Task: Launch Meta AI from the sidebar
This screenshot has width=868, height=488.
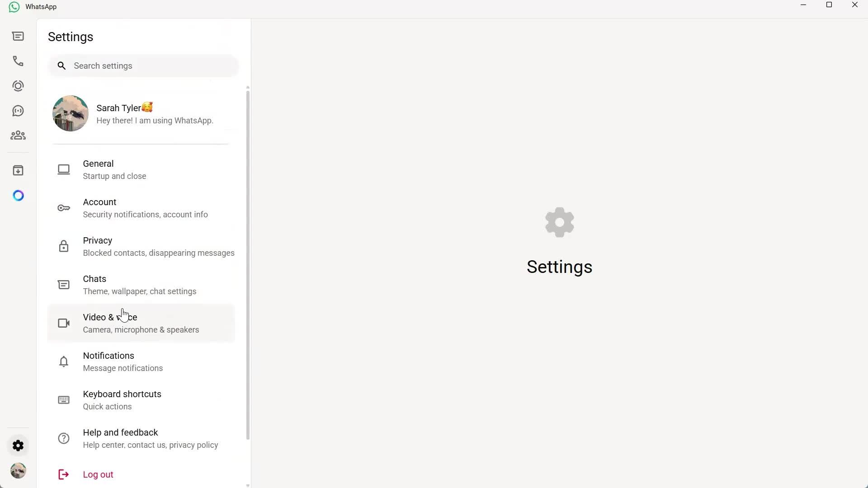Action: click(18, 195)
